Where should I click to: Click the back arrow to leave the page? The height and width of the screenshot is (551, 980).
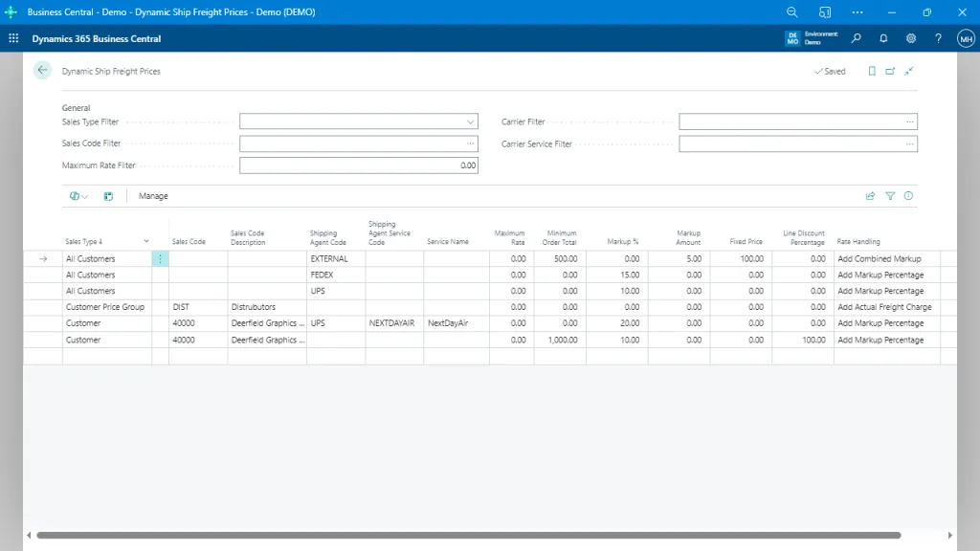pyautogui.click(x=40, y=70)
